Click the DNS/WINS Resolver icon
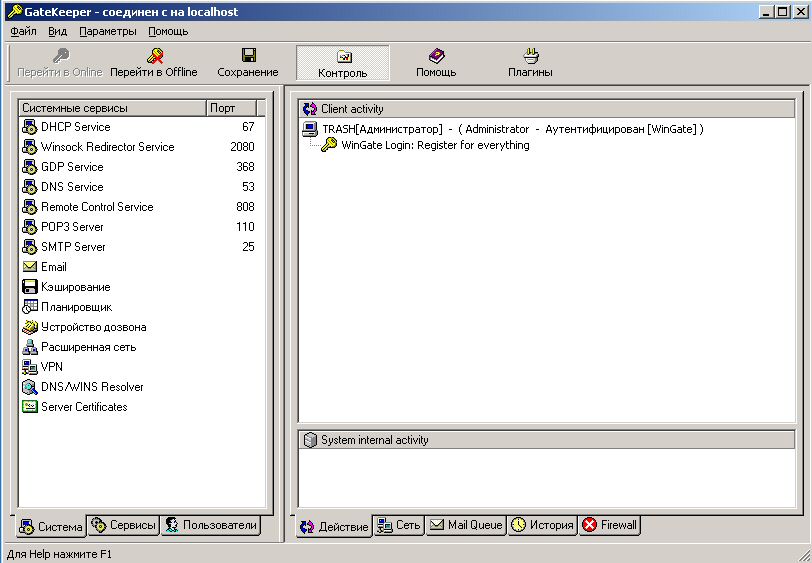This screenshot has width=812, height=563. pos(30,387)
